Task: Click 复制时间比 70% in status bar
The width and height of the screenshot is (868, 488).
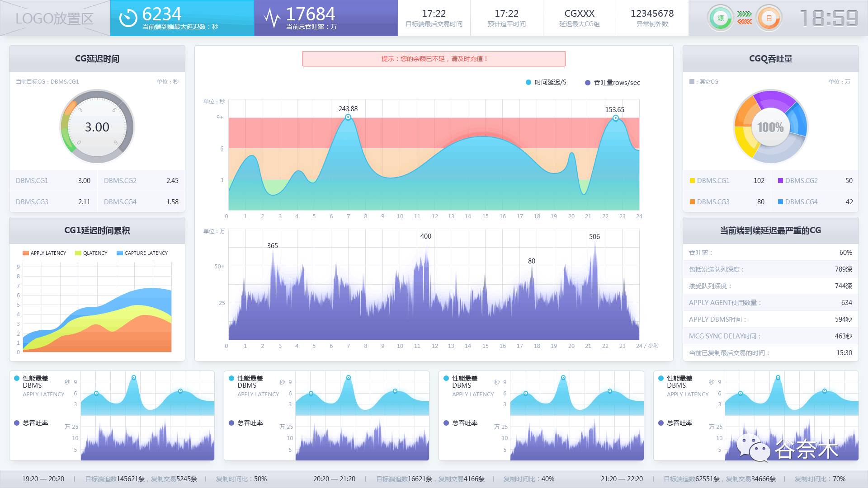Action: pyautogui.click(x=820, y=479)
